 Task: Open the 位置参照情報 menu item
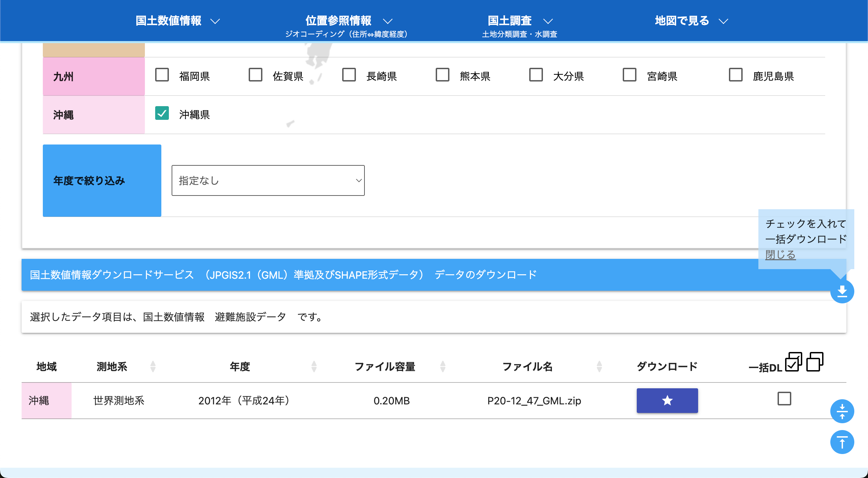pyautogui.click(x=338, y=21)
